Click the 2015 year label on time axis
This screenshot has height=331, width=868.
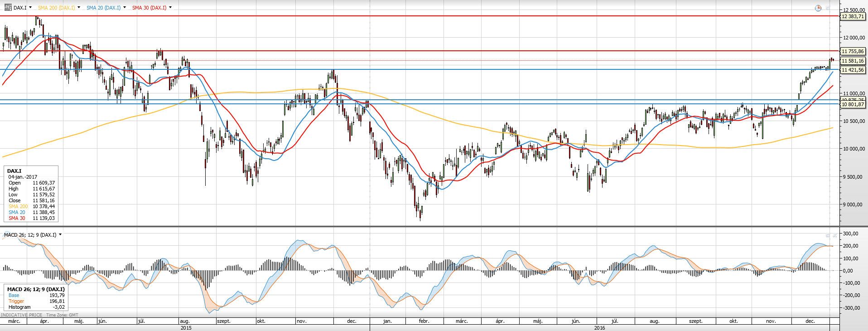tap(186, 328)
